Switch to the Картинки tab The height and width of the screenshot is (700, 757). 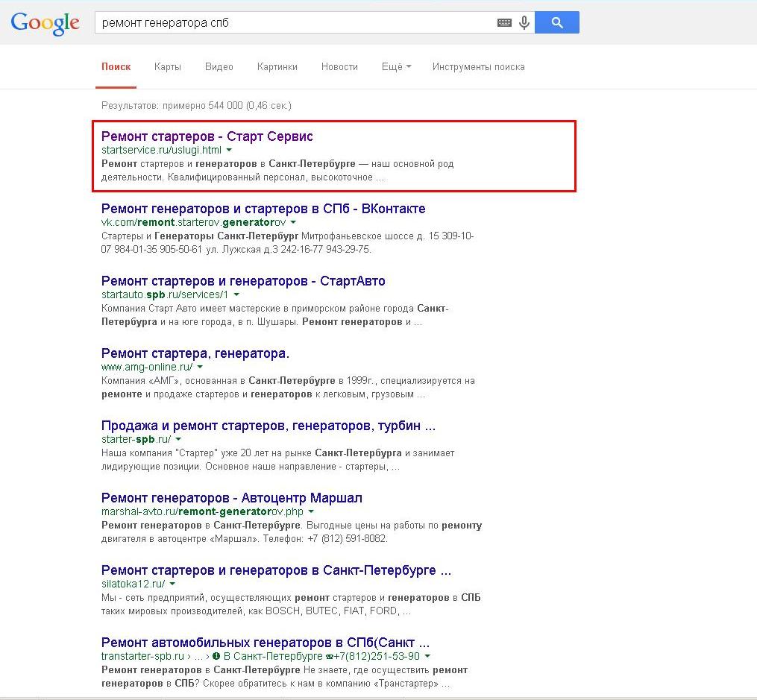[277, 66]
